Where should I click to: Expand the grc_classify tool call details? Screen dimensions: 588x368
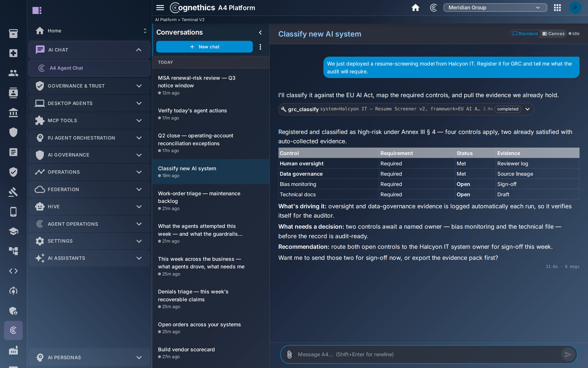pos(527,109)
